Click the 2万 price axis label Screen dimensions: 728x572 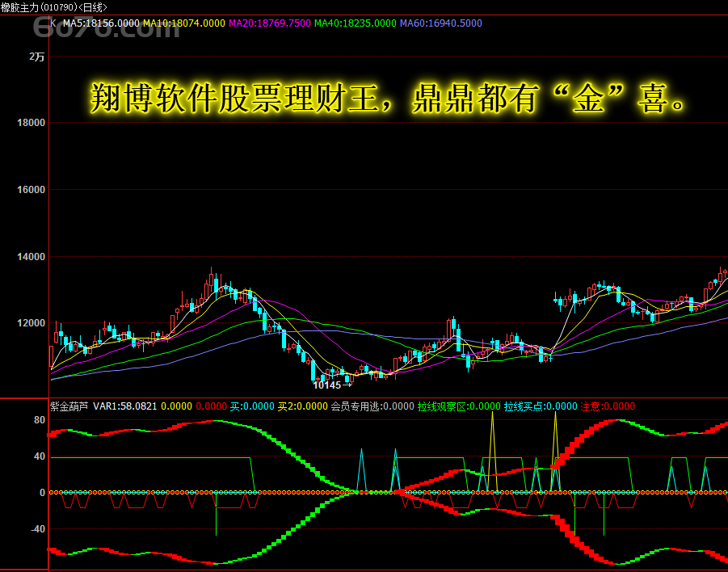pos(37,57)
